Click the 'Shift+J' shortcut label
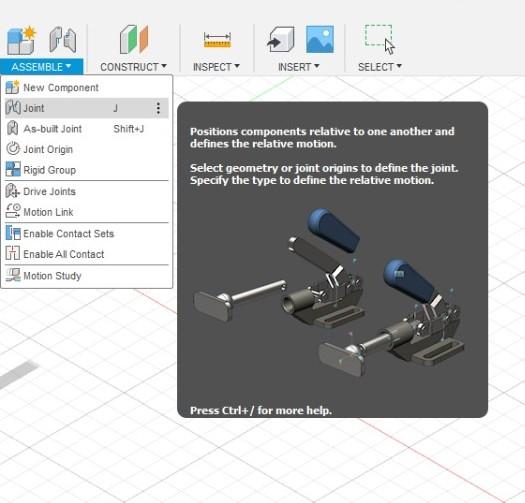525x503 pixels. [129, 129]
